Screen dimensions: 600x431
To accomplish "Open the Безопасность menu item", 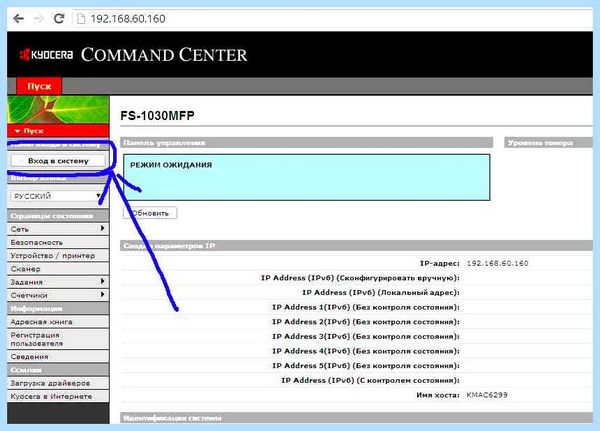I will pos(58,242).
